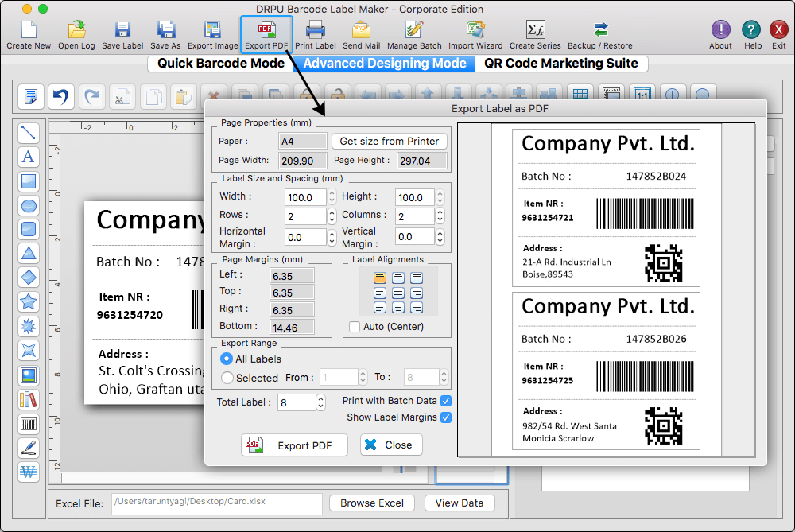Click the Create Series icon
The height and width of the screenshot is (532, 795).
(535, 34)
